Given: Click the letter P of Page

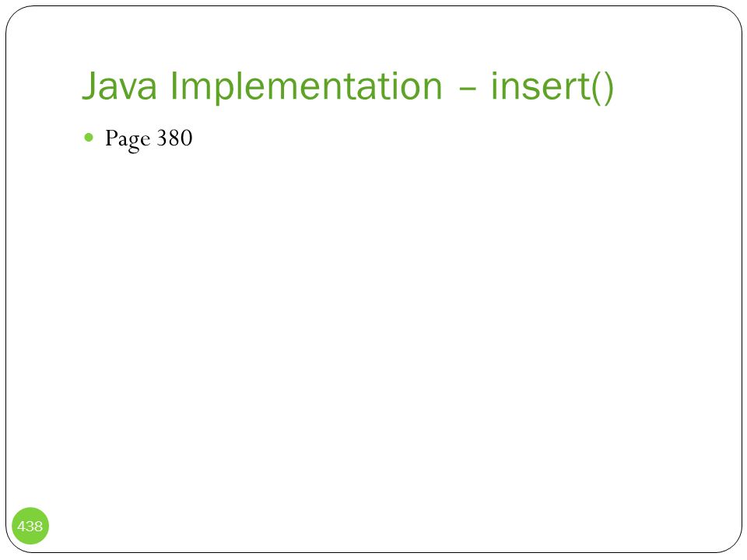Looking at the screenshot, I should [x=110, y=138].
